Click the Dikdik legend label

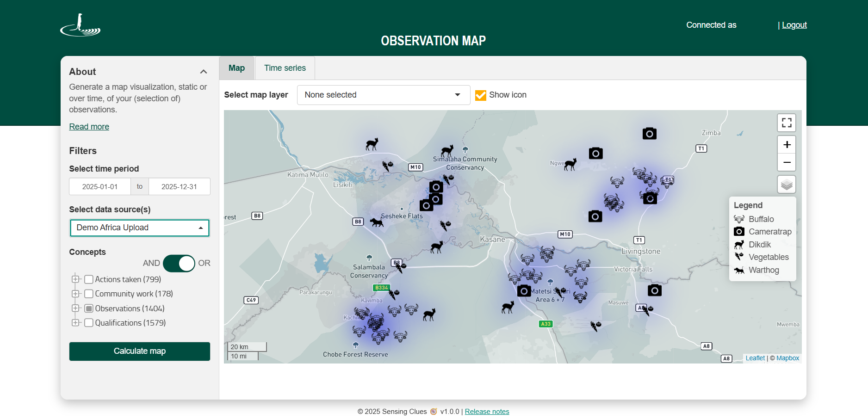point(760,245)
